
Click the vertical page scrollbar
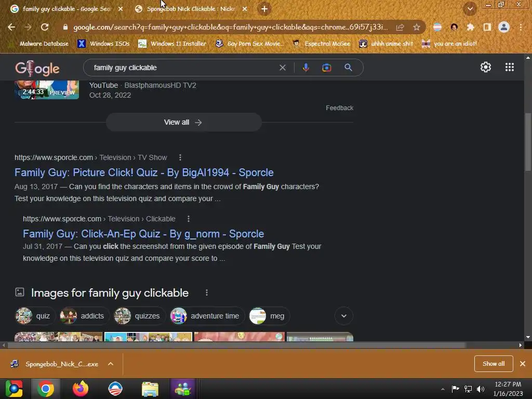click(528, 142)
